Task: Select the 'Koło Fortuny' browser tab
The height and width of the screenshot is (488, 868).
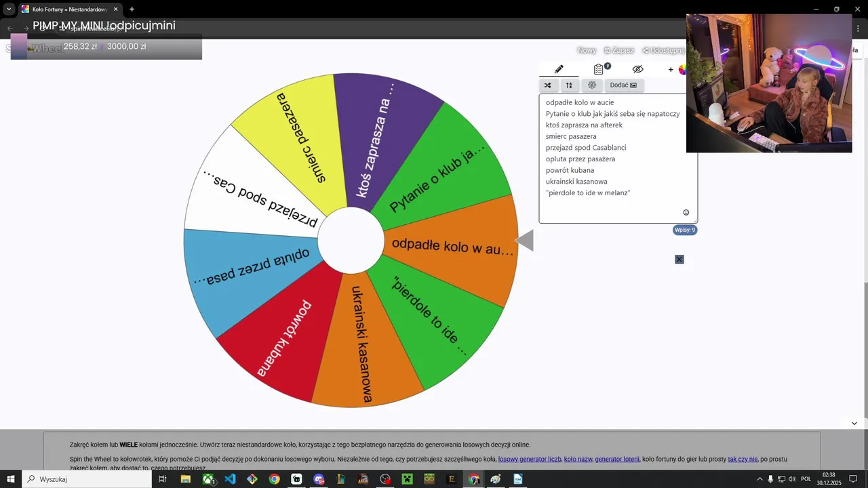Action: [69, 9]
